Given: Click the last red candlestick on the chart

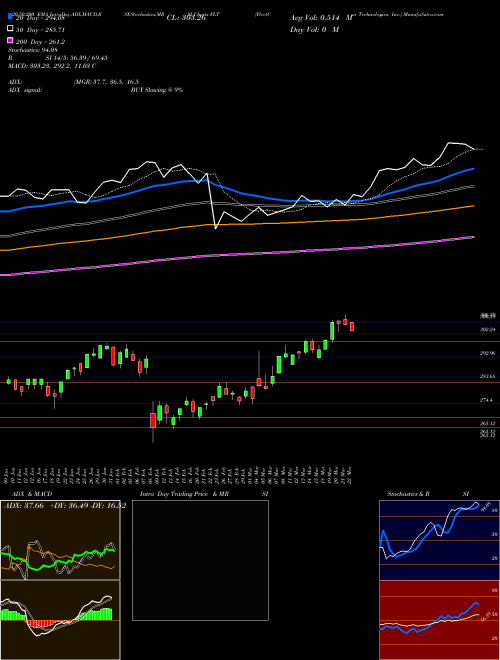Looking at the screenshot, I should [x=352, y=327].
